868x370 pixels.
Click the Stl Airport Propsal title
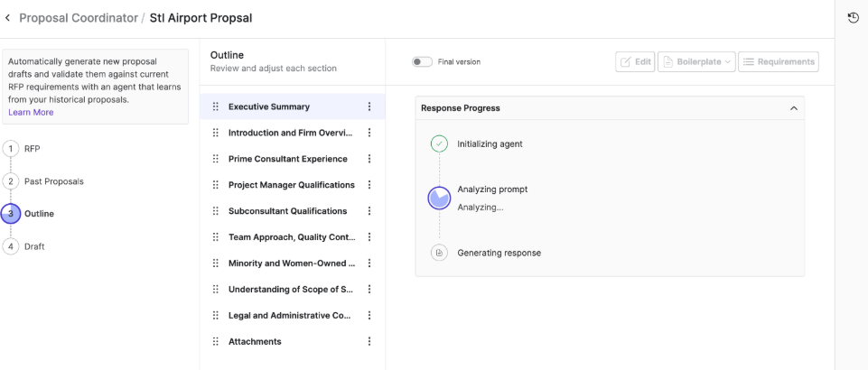201,18
